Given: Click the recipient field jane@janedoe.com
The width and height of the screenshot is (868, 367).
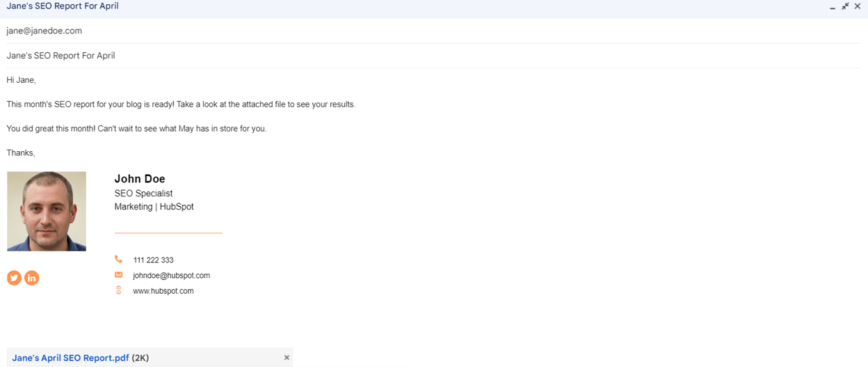Looking at the screenshot, I should coord(45,31).
